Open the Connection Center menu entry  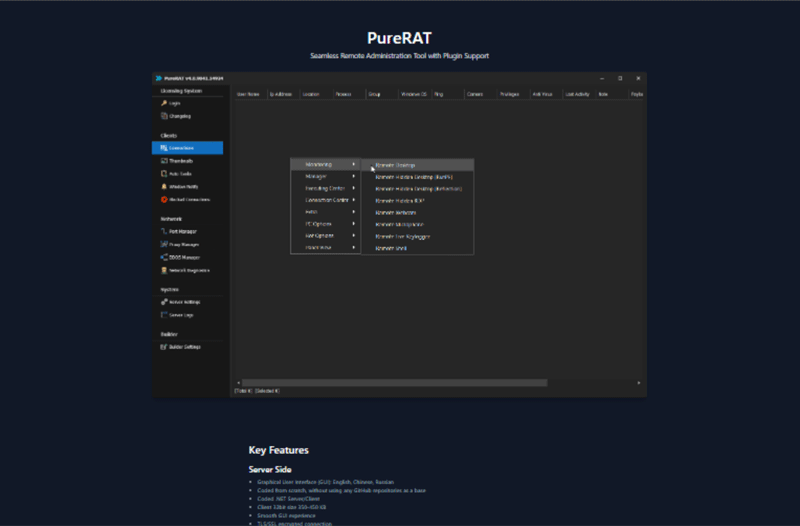tap(326, 200)
